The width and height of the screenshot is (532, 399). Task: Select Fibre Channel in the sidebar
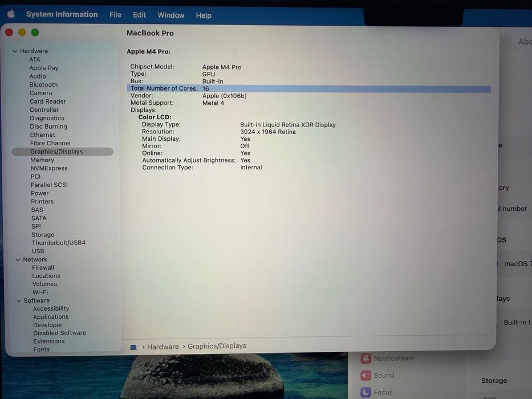point(50,143)
